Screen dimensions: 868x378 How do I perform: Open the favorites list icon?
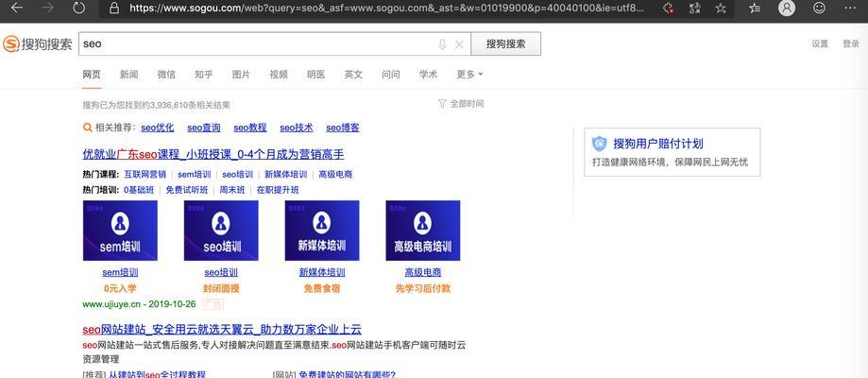755,9
